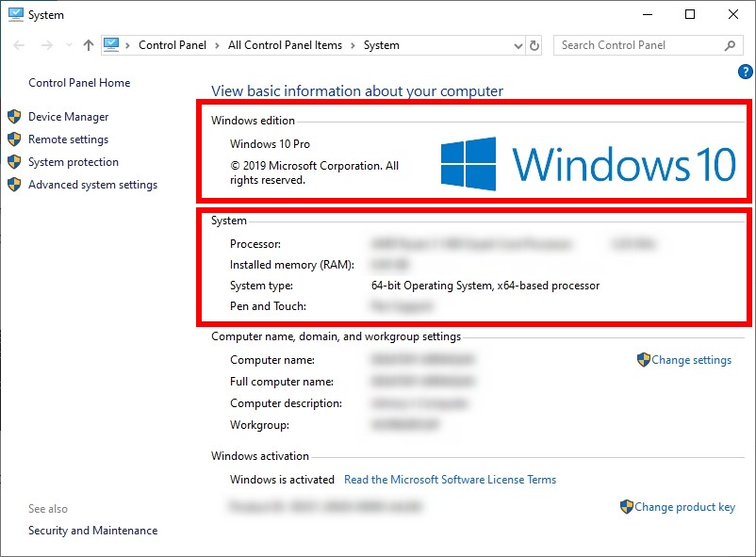Viewport: 756px width, 557px height.
Task: Click 2019 Microsoft Corporation copyright text
Action: tap(314, 172)
